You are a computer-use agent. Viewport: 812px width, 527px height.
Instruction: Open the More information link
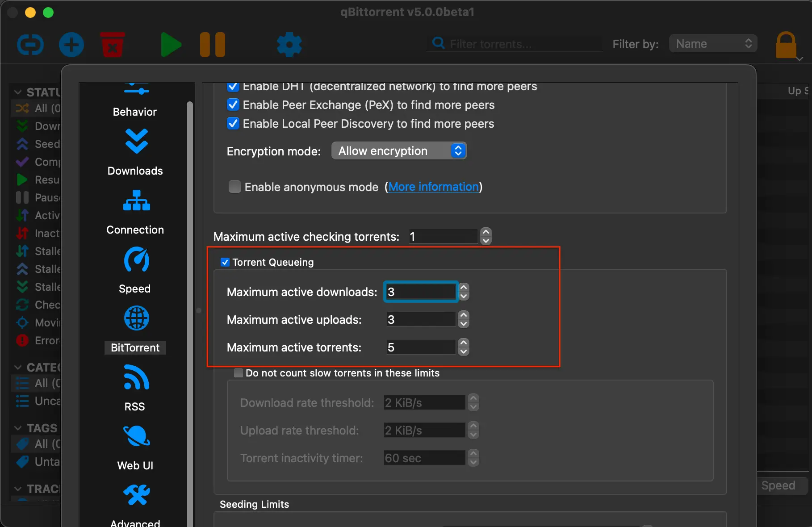tap(433, 187)
